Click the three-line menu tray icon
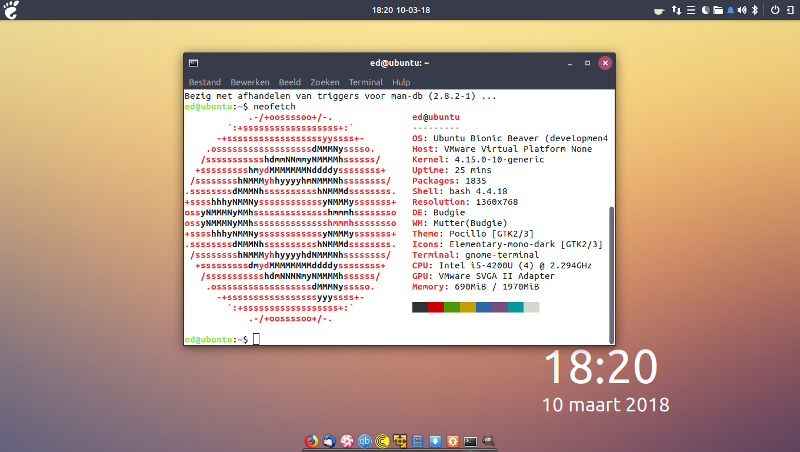The image size is (800, 452). [691, 10]
